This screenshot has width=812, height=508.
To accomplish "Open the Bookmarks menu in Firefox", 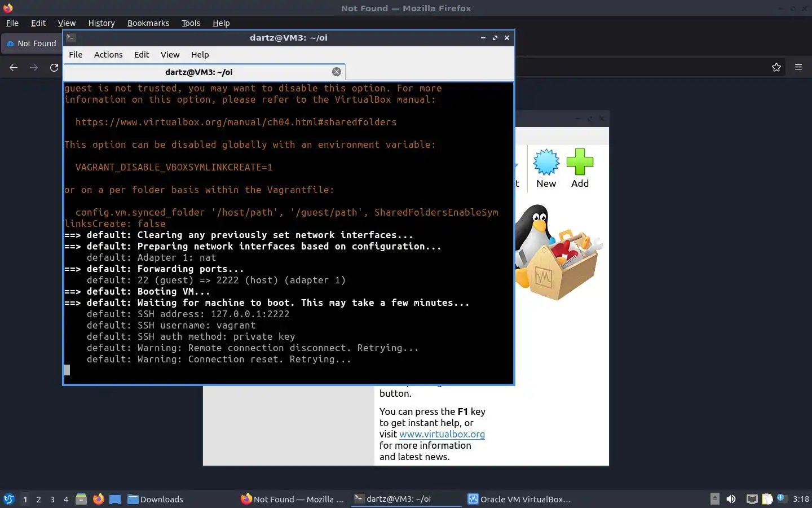I will click(148, 23).
